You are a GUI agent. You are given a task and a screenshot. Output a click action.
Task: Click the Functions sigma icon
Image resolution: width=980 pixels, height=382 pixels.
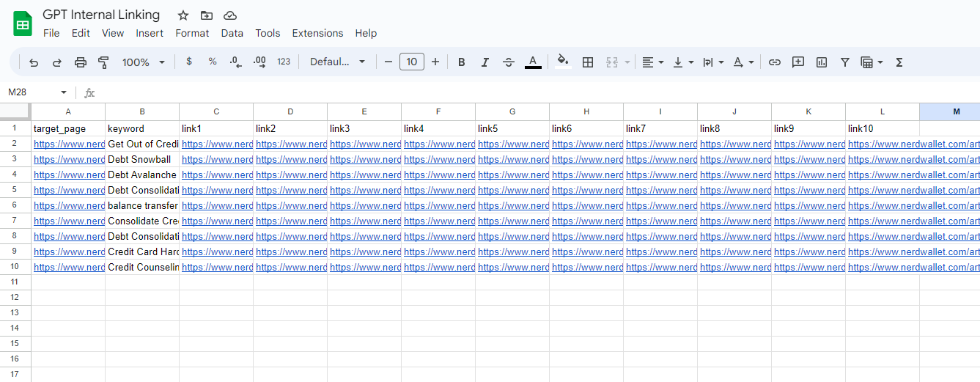click(x=899, y=62)
